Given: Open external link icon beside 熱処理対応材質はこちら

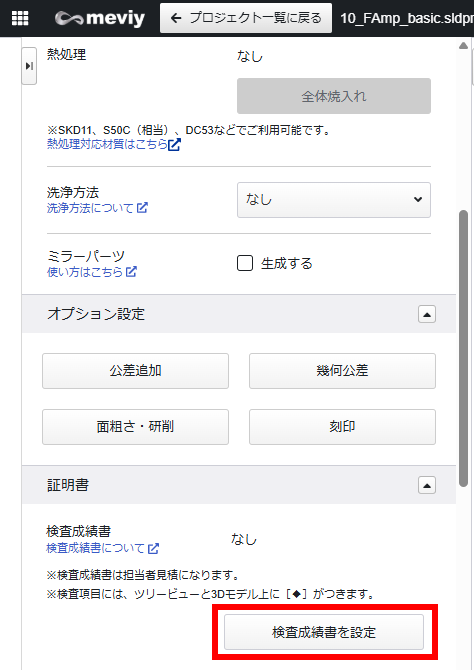Looking at the screenshot, I should 174,144.
